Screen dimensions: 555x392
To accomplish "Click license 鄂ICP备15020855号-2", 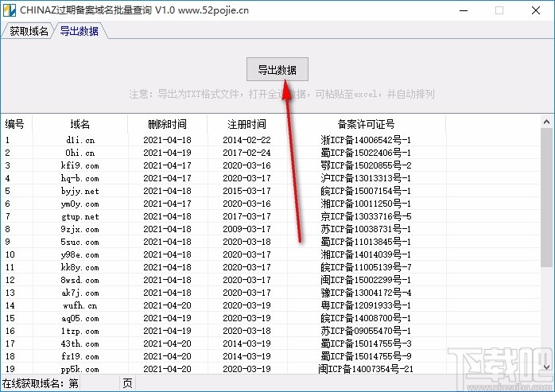I will 366,165.
